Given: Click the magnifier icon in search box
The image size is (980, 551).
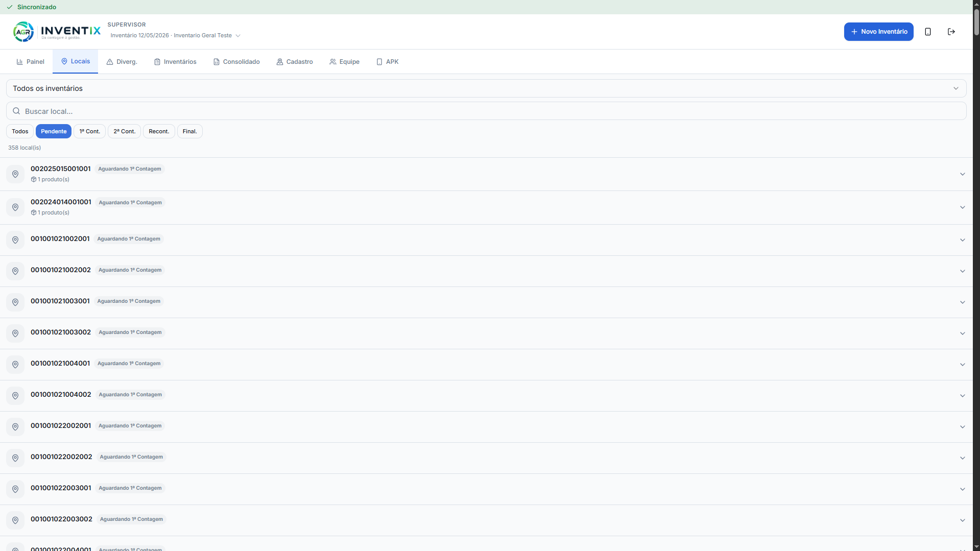Looking at the screenshot, I should 16,111.
